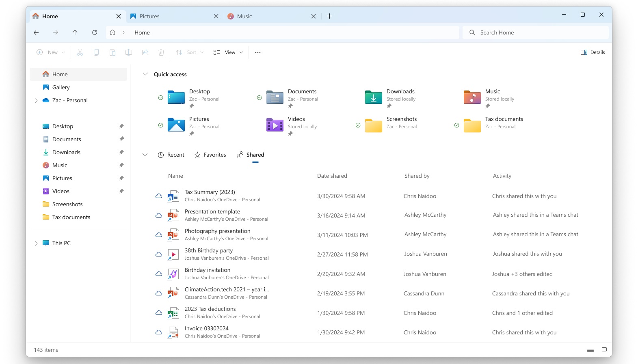Viewport: 638px width, 364px height.
Task: Open the See more ellipsis menu
Action: pos(258,52)
